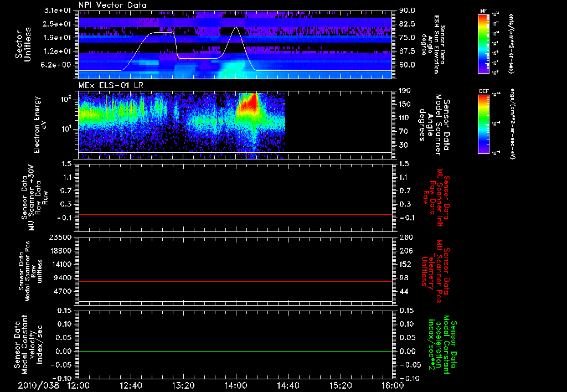This screenshot has width=567, height=392.
Task: Click the 82.5 sun elevation tick value
Action: 407,24
